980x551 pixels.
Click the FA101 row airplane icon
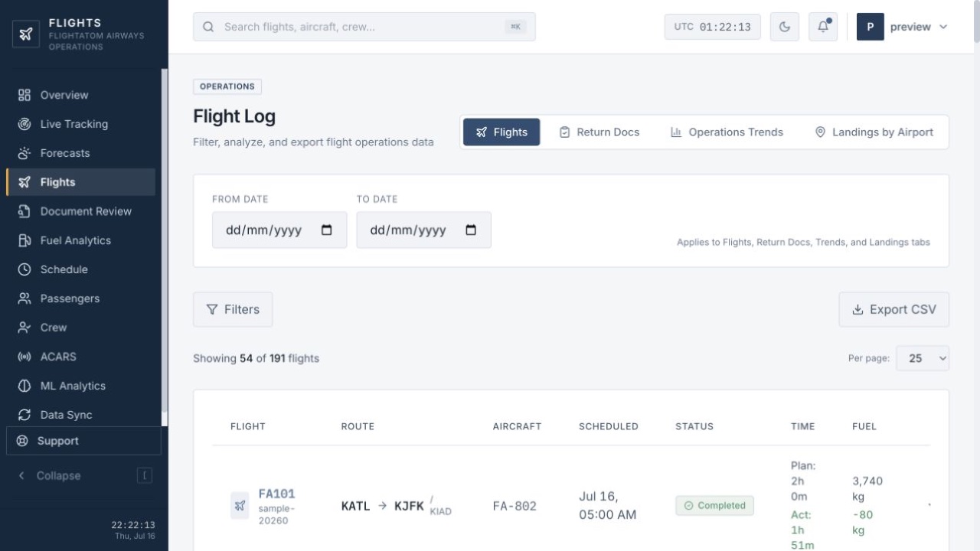(240, 506)
